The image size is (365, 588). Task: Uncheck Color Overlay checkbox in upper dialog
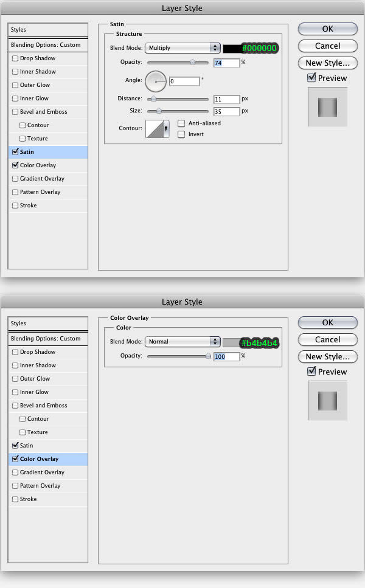(x=15, y=165)
